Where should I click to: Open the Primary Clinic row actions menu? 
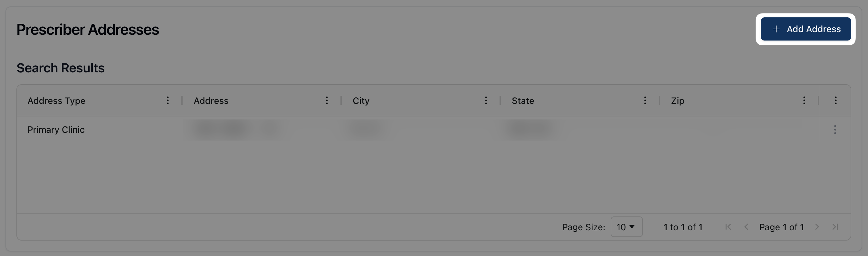pyautogui.click(x=835, y=130)
